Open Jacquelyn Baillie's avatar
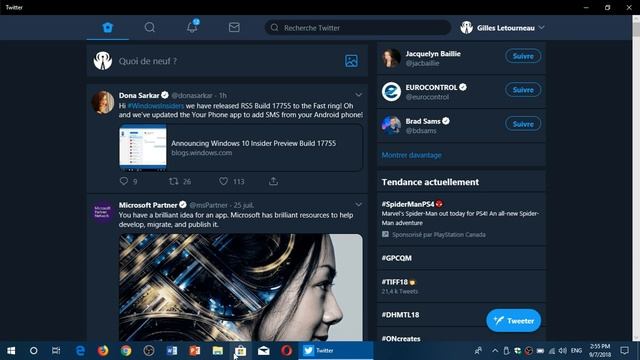The height and width of the screenshot is (360, 640). 391,58
